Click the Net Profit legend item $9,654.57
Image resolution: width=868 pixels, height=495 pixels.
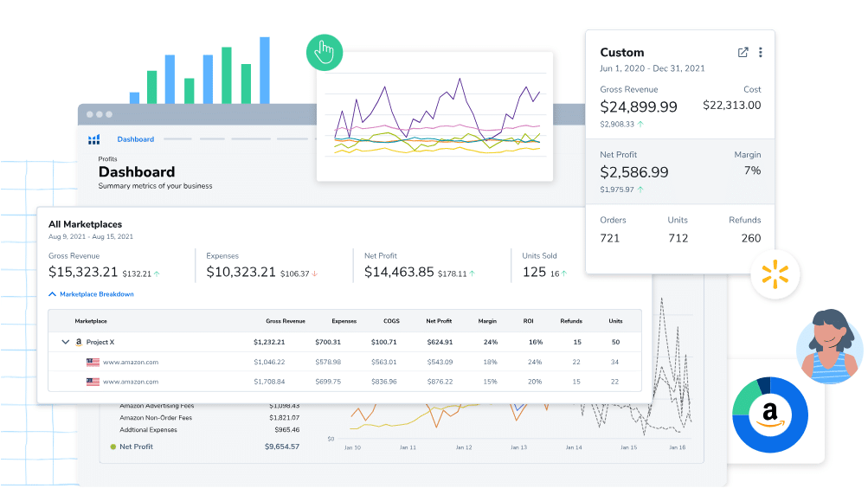[205, 447]
